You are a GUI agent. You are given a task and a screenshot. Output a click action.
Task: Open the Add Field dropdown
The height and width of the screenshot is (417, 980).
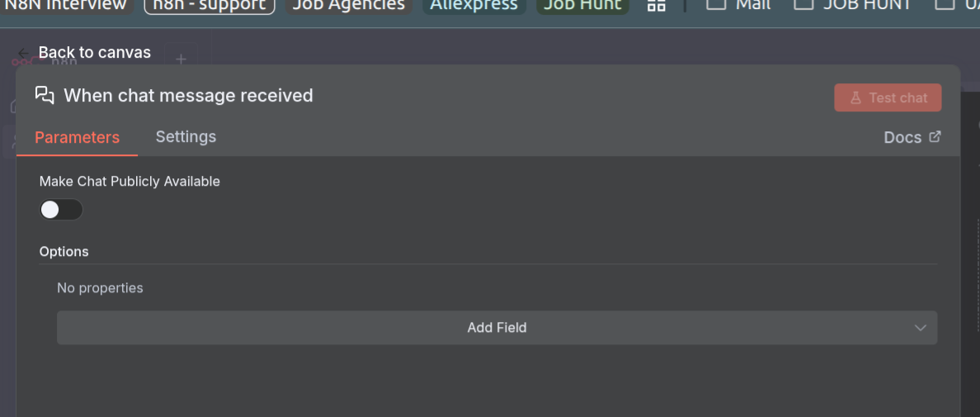coord(497,328)
